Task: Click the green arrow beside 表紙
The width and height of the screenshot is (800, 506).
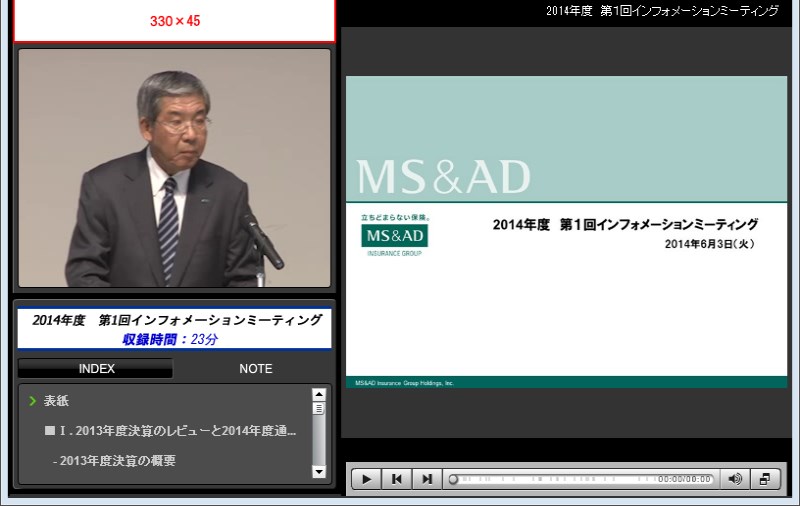Action: [x=33, y=401]
